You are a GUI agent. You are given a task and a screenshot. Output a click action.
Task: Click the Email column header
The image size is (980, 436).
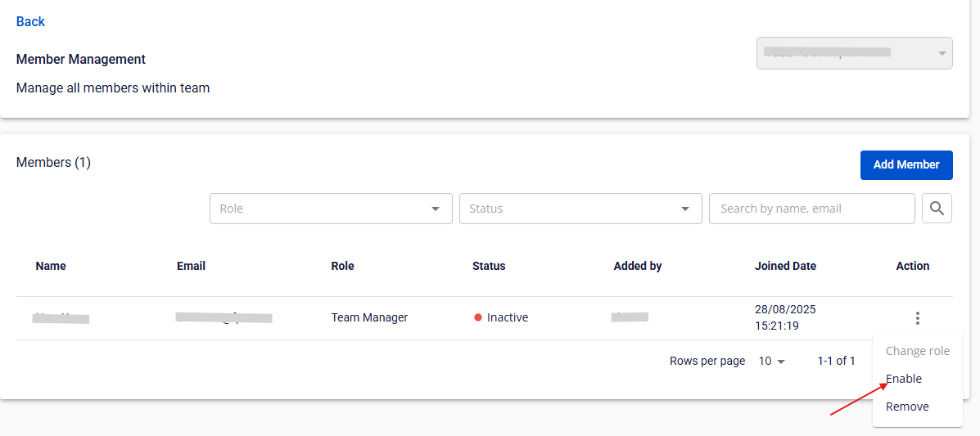tap(191, 266)
